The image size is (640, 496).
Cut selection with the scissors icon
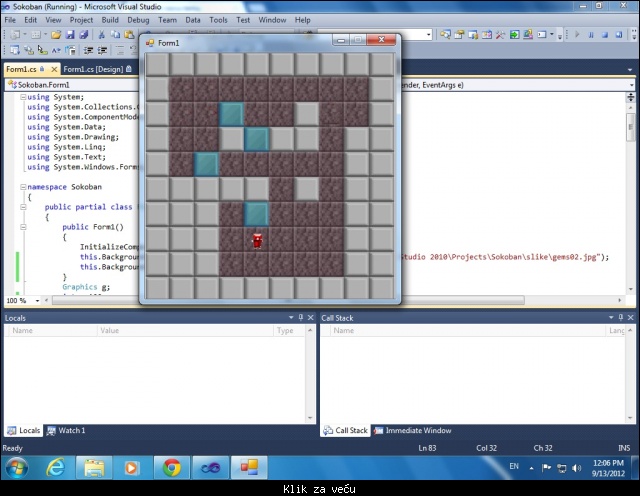pyautogui.click(x=102, y=35)
